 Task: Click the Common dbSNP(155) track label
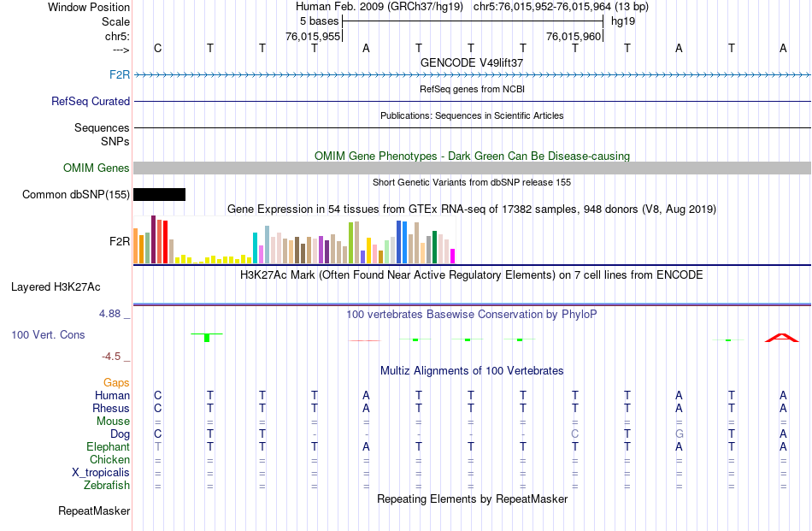coord(76,194)
